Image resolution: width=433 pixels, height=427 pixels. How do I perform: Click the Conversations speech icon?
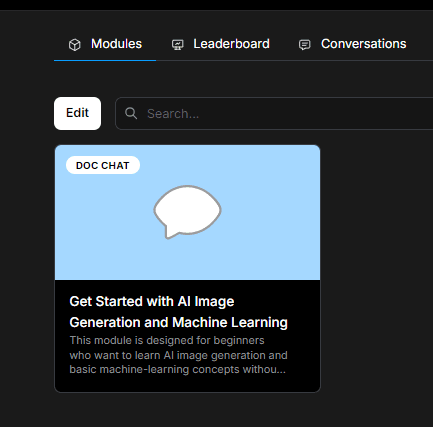pyautogui.click(x=304, y=44)
